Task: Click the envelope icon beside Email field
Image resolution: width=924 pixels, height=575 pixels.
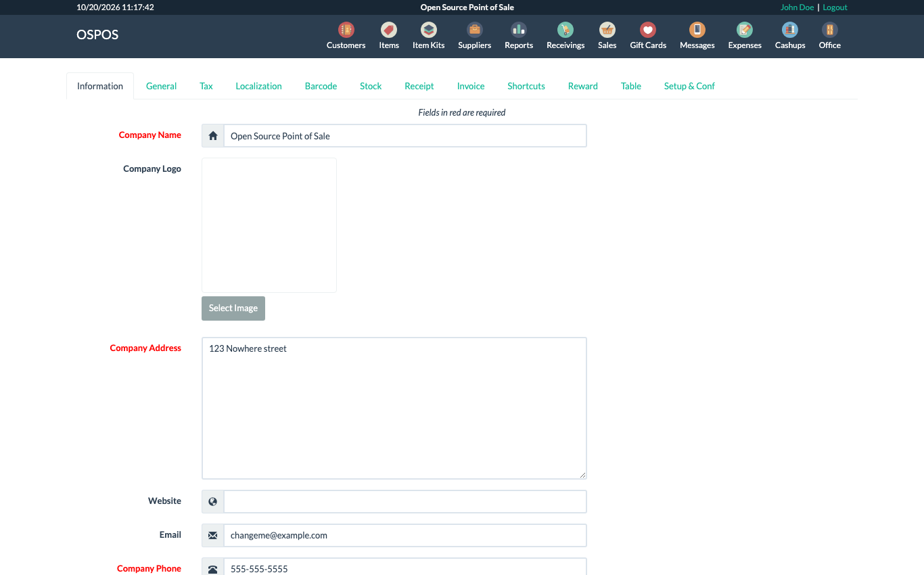Action: 213,535
